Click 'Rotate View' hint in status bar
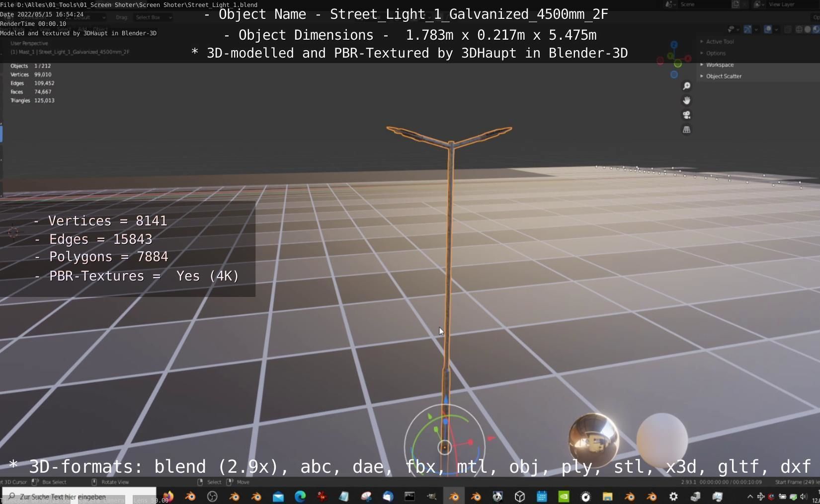 [x=115, y=482]
